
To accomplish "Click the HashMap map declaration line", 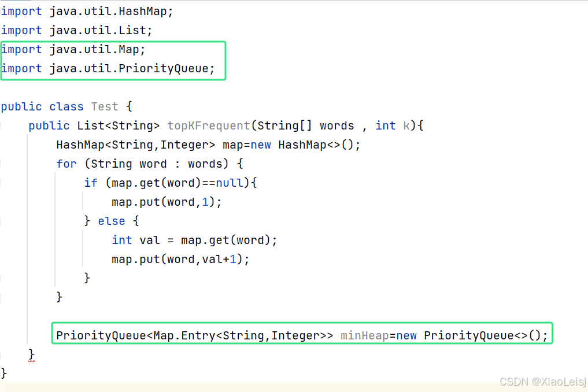I will point(208,145).
